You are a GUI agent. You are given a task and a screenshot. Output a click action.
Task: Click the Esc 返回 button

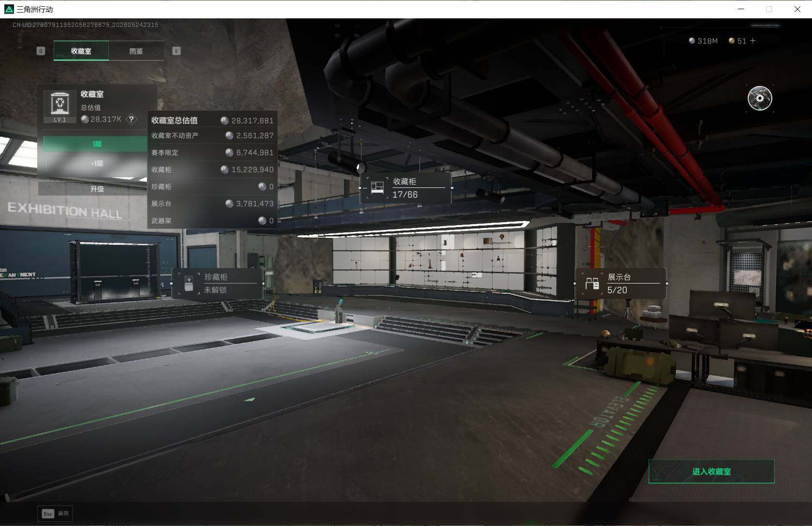click(x=55, y=513)
